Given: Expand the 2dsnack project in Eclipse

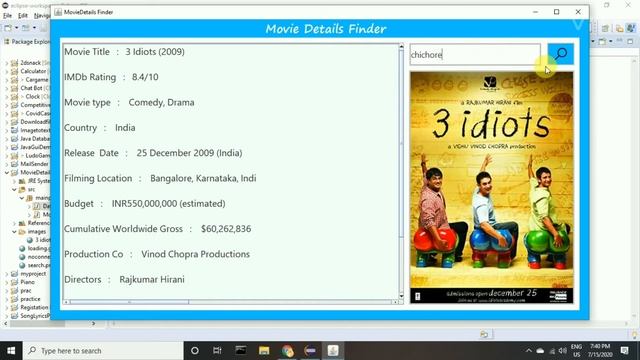Looking at the screenshot, I should coord(7,63).
